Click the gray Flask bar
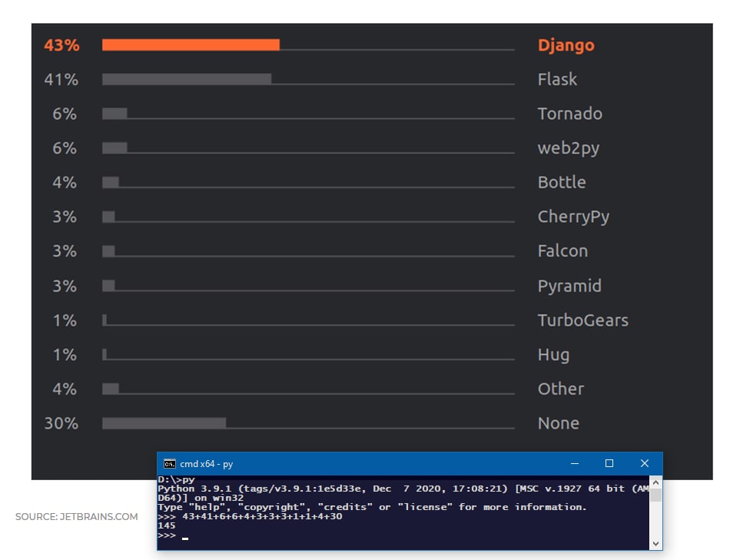Screen dimensions: 730x560 point(187,79)
